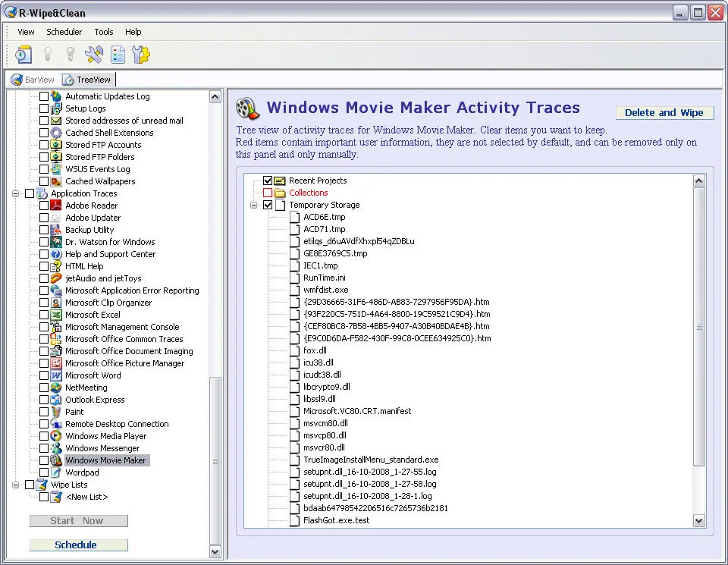Click the Windows Media Player icon
The height and width of the screenshot is (565, 728).
coord(56,436)
